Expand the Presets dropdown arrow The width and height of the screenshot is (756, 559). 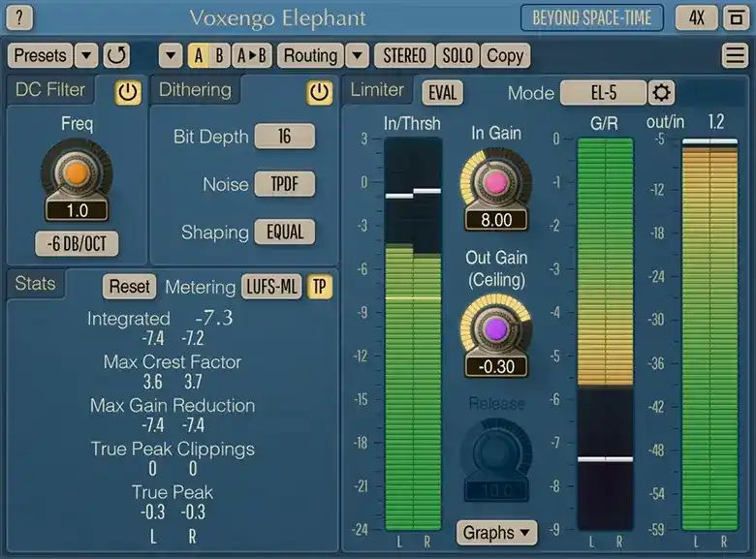[86, 55]
